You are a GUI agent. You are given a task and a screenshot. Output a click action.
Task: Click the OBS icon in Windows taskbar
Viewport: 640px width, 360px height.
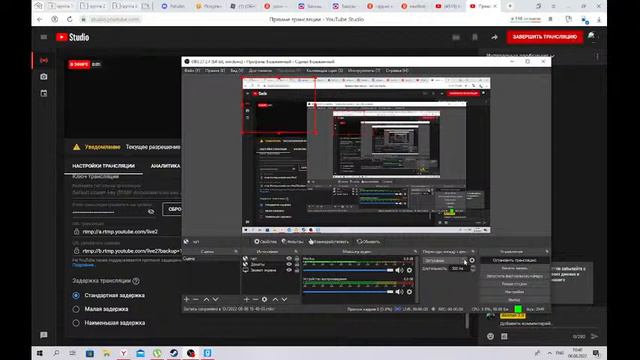(191, 353)
